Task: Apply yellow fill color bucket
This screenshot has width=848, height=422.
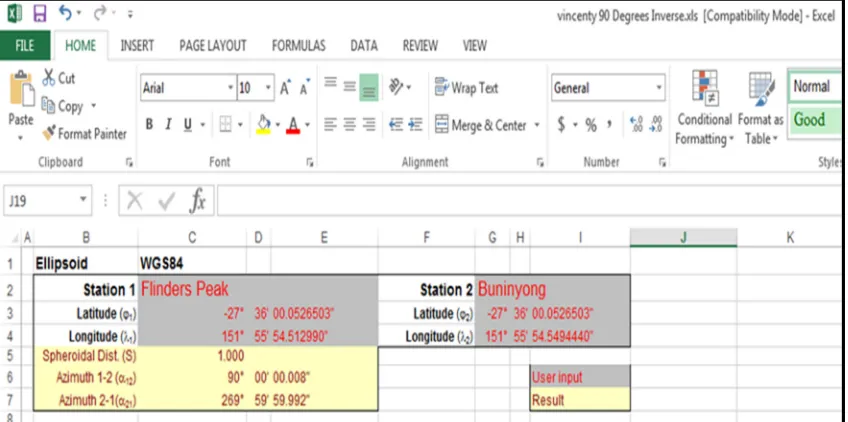Action: [263, 125]
